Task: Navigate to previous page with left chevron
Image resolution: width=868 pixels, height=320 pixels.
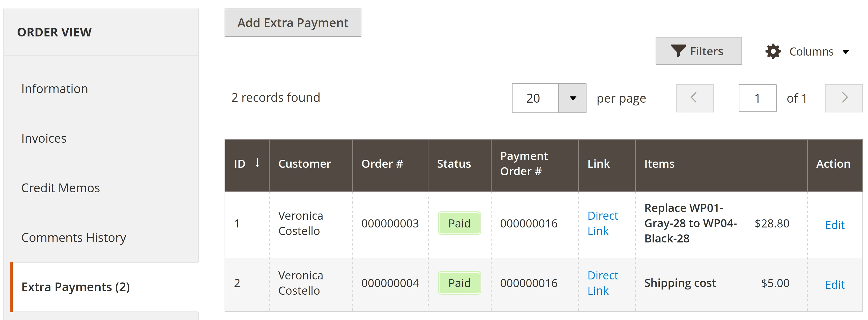Action: coord(695,98)
